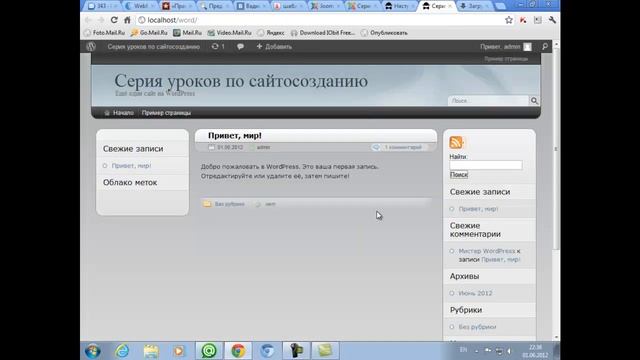Open Windows Media Player from taskbar
This screenshot has width=640, height=360.
click(x=179, y=351)
